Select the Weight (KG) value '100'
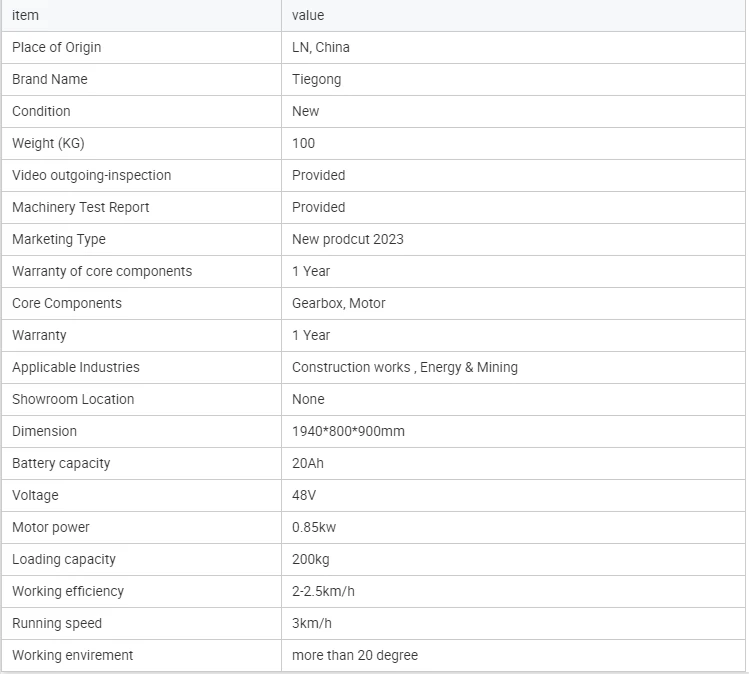Screen dimensions: 749x674 click(x=303, y=143)
